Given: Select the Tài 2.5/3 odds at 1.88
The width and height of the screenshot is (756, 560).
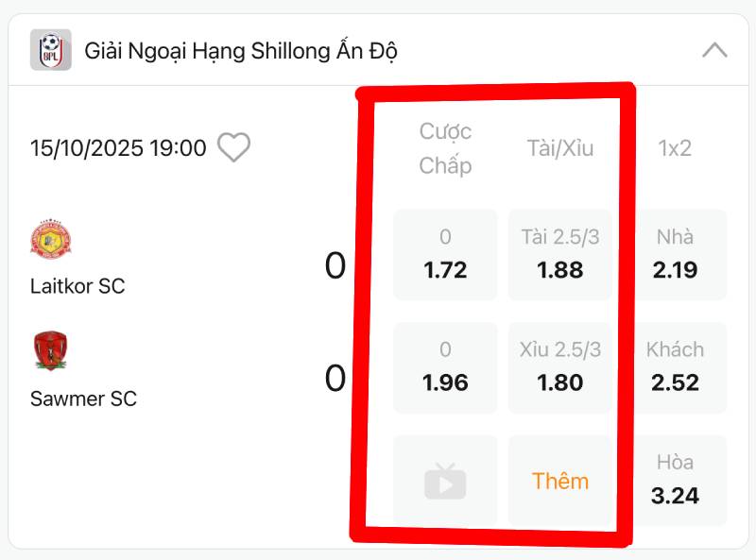Looking at the screenshot, I should pos(558,255).
